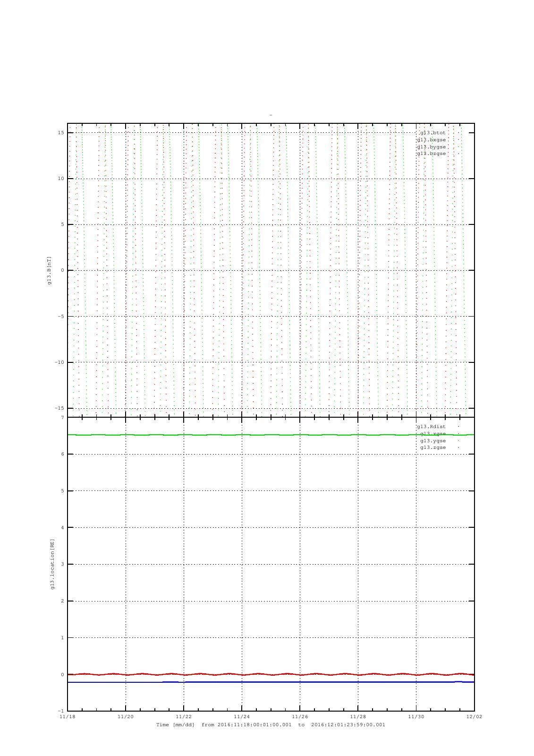Click the g13.B[nT] vertical axis label
Viewport: 534px width, 756px height.
pyautogui.click(x=49, y=270)
